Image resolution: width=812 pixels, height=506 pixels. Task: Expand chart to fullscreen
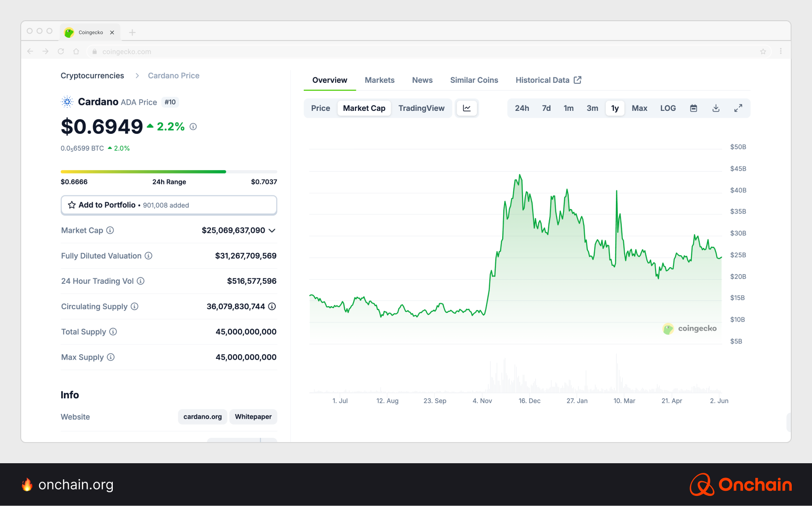pos(738,108)
